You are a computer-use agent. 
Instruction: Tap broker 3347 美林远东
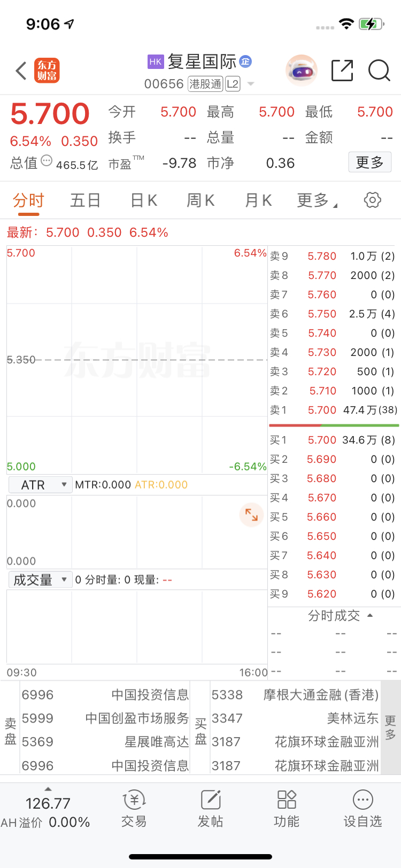coord(295,718)
